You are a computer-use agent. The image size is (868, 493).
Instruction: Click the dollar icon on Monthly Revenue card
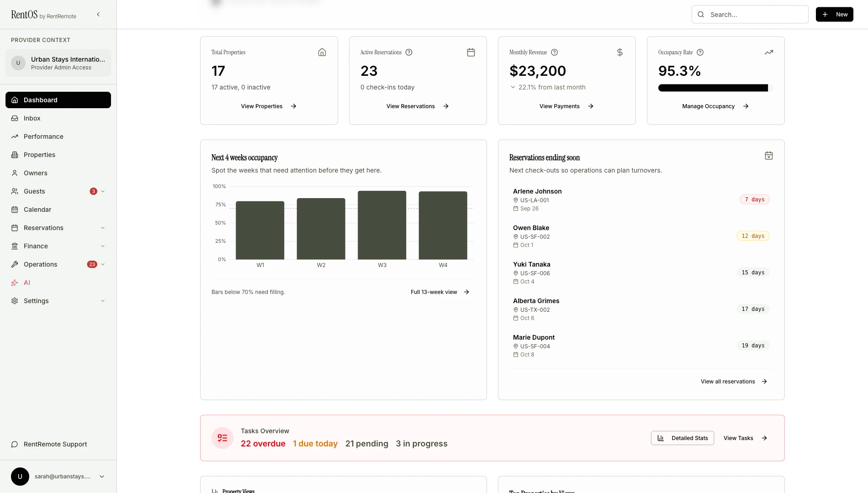(620, 52)
